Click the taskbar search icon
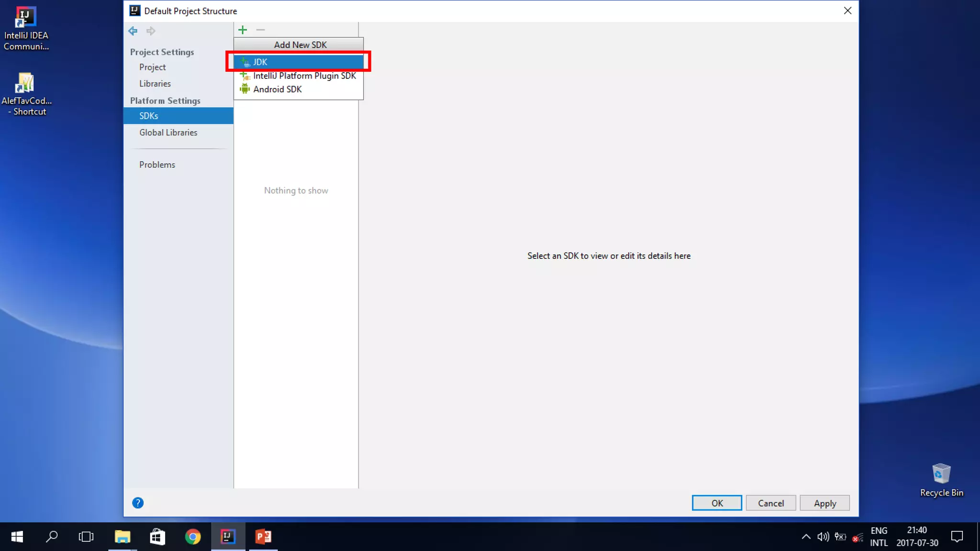The width and height of the screenshot is (980, 551). (52, 537)
